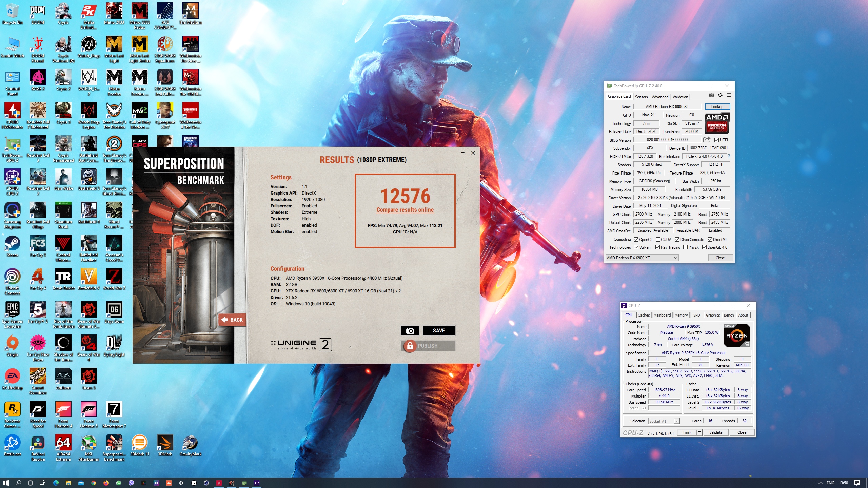The image size is (868, 488).
Task: Click the Validate button in CPU-Z
Action: pos(715,432)
